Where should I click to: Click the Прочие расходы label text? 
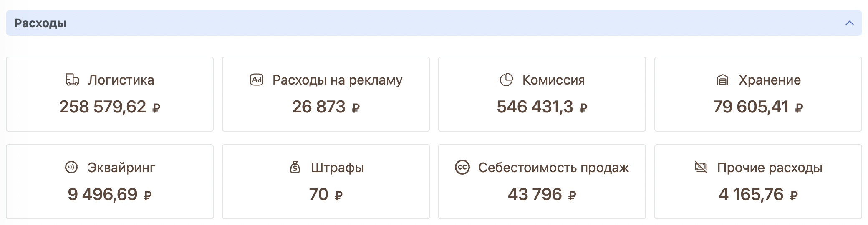[770, 167]
